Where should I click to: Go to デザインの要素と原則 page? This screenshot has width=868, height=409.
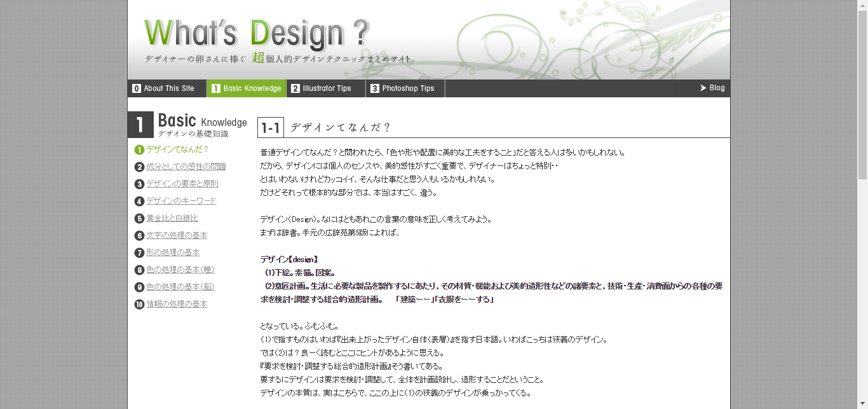182,184
